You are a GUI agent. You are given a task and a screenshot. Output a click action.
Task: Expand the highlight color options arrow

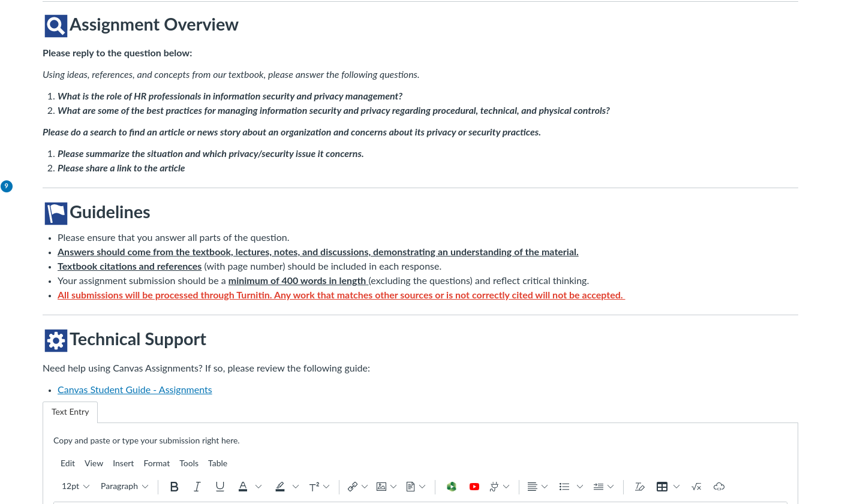[x=296, y=487]
